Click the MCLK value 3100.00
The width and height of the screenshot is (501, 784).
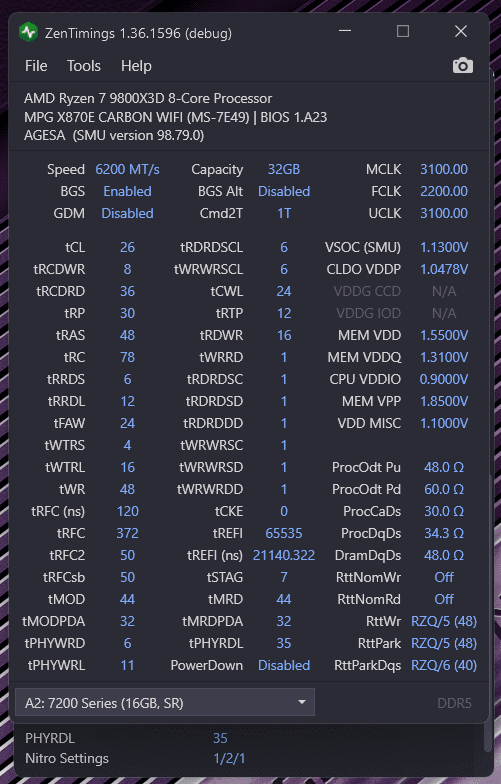coord(444,170)
